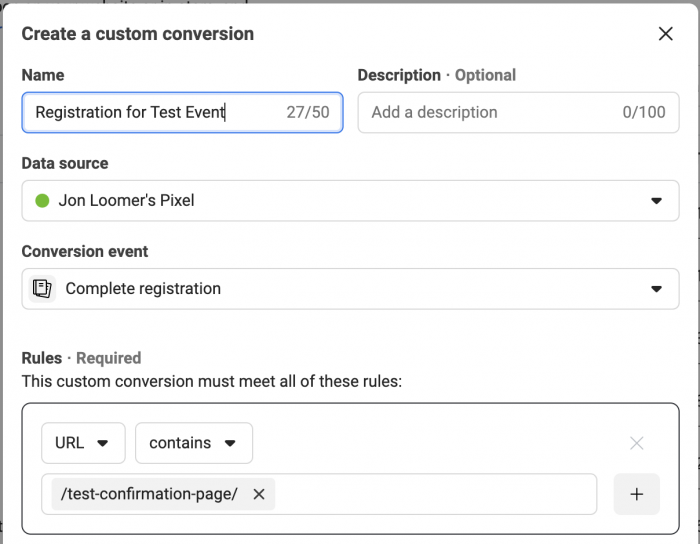Add another rule with the plus button
The width and height of the screenshot is (700, 544).
click(x=637, y=494)
